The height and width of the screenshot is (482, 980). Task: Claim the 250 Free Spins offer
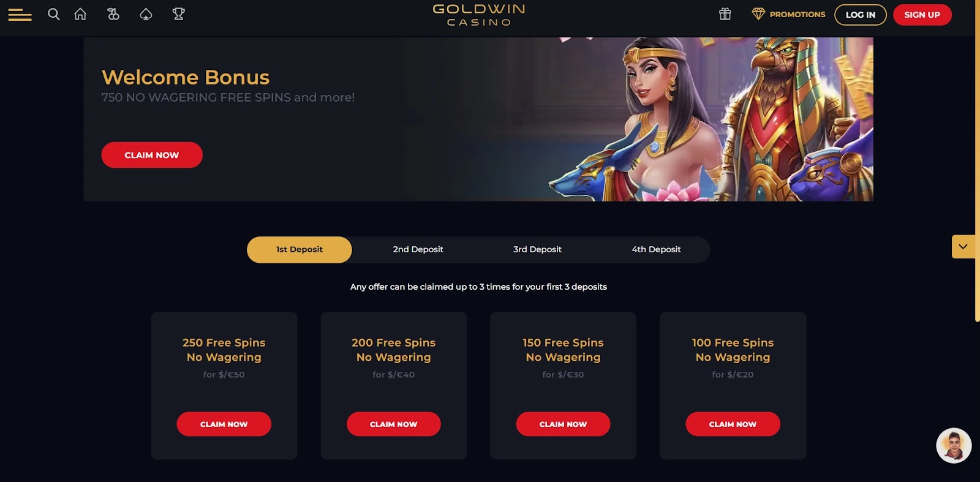tap(224, 424)
